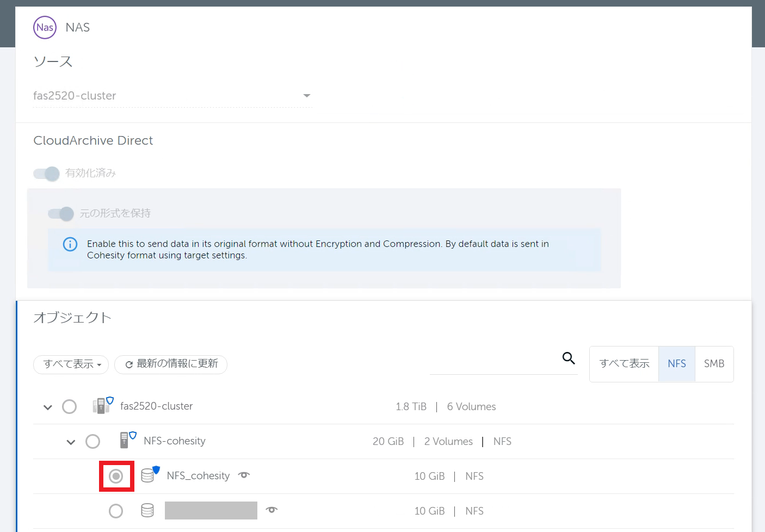Switch to the SMB protocol tab

pos(714,364)
